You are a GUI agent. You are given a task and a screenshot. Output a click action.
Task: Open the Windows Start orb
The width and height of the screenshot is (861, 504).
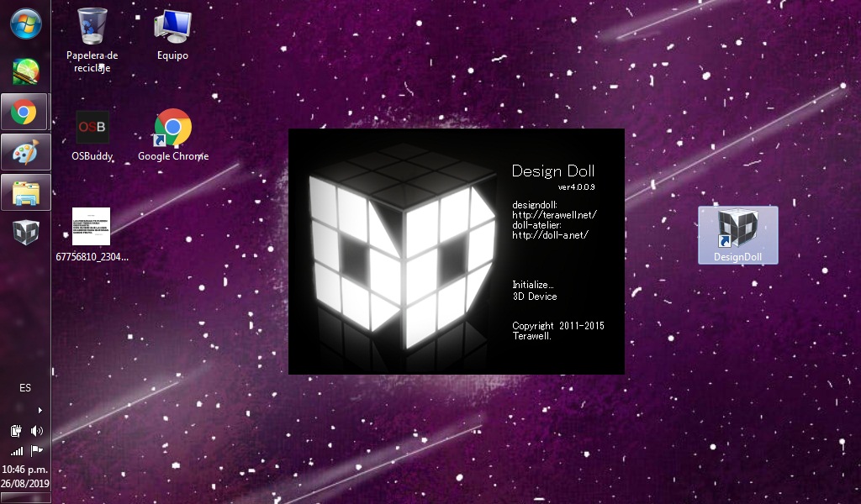[25, 24]
